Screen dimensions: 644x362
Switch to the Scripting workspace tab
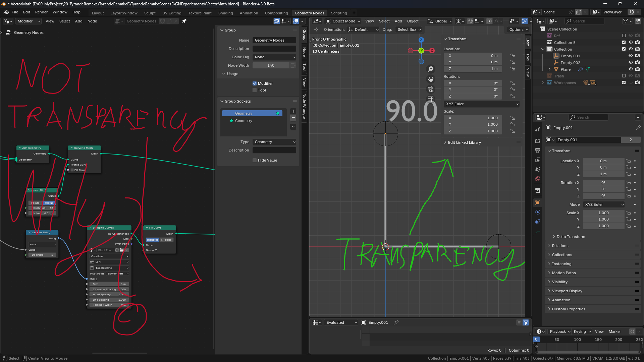(x=339, y=13)
